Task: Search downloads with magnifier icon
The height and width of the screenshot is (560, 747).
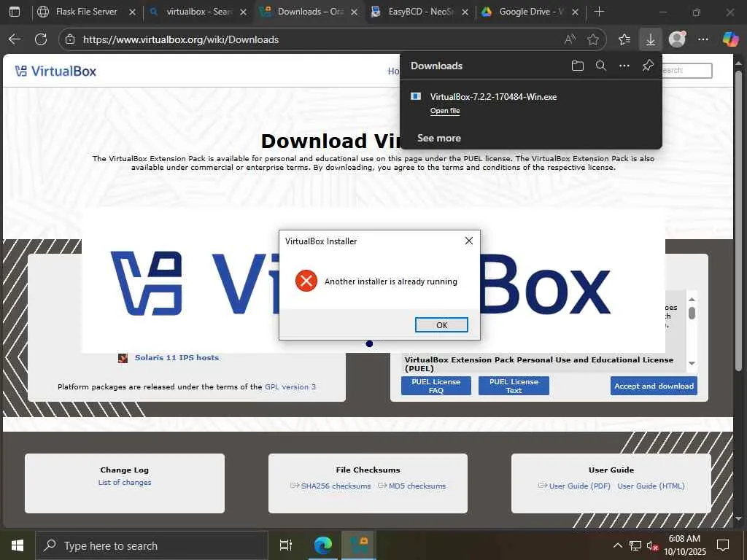Action: tap(601, 66)
